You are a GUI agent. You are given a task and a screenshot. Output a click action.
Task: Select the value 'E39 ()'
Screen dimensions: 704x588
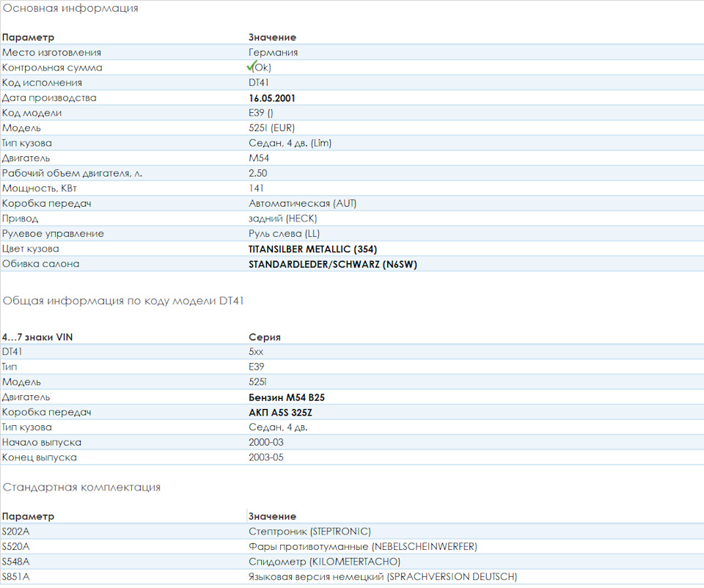(x=261, y=113)
